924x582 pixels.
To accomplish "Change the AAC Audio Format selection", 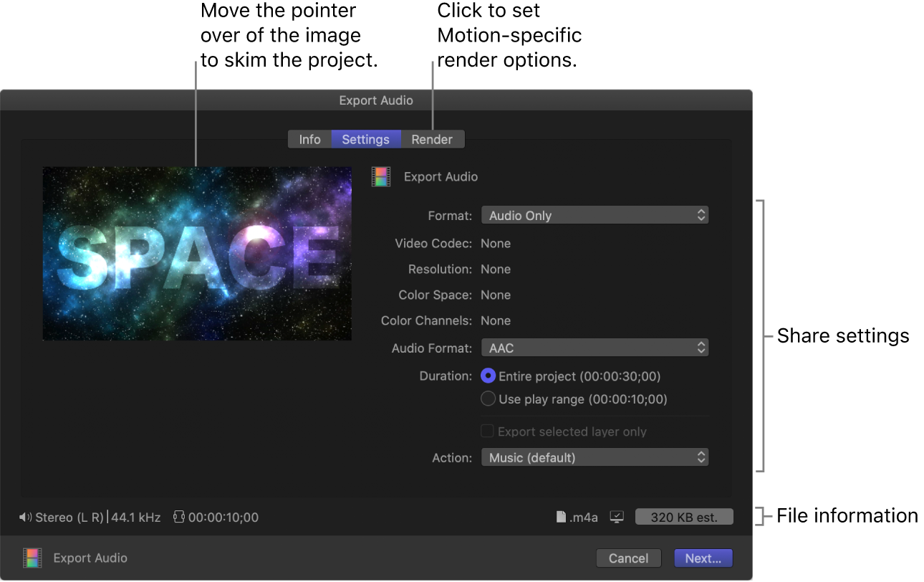I will tap(595, 347).
